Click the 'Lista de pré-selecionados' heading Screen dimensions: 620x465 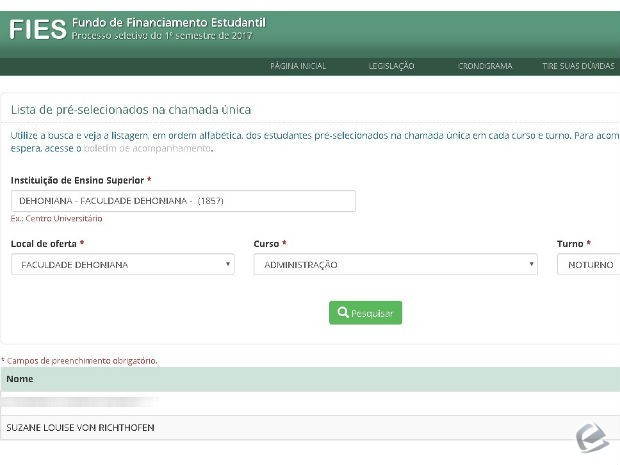tap(131, 110)
